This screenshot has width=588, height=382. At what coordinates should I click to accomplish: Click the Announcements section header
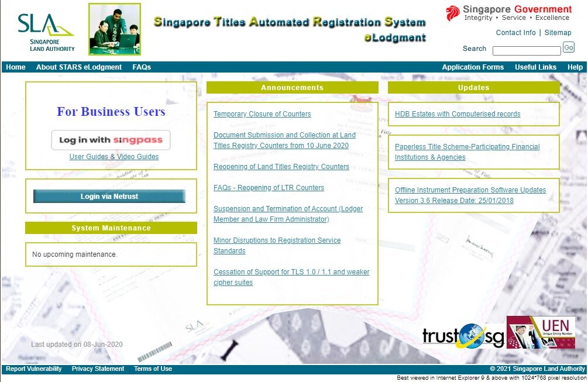tap(292, 87)
